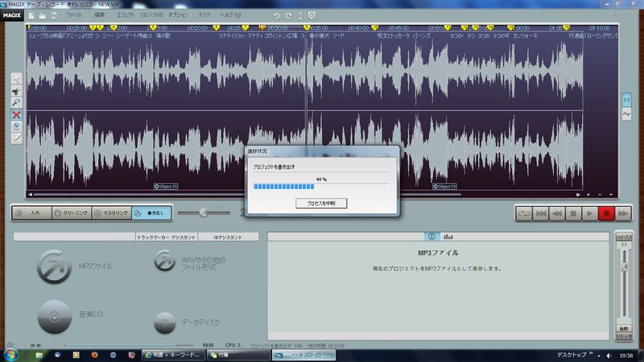This screenshot has height=362, width=644.
Task: Click the 44% export progress bar
Action: [321, 187]
